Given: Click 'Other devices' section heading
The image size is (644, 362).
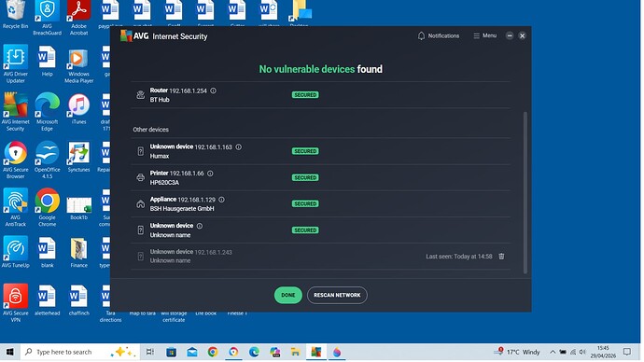Looking at the screenshot, I should (150, 130).
